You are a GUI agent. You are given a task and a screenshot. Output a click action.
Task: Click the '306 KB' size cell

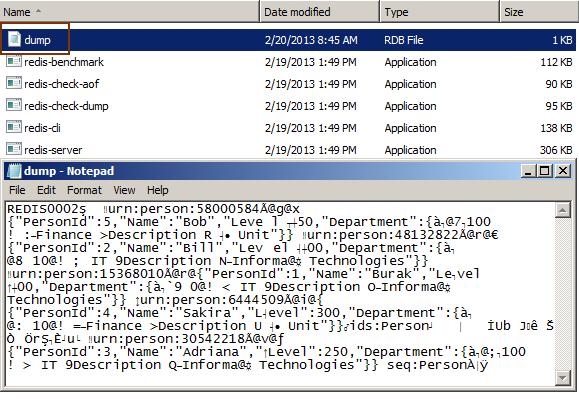tap(556, 150)
